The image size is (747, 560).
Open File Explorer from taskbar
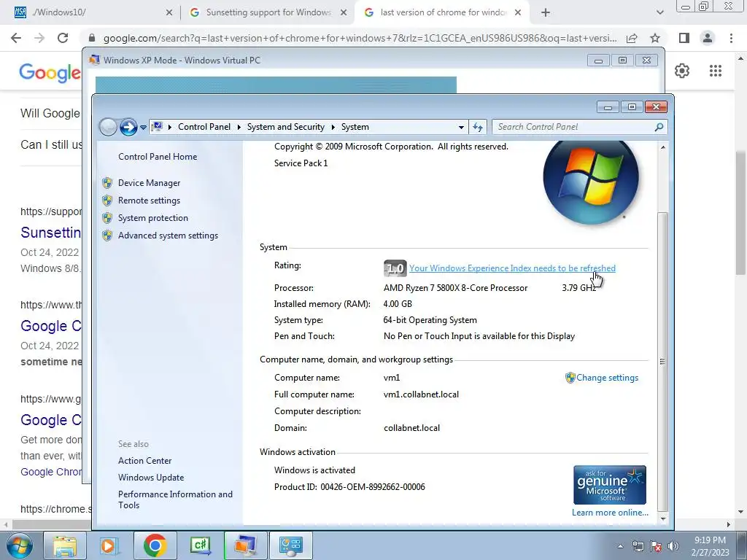[65, 545]
